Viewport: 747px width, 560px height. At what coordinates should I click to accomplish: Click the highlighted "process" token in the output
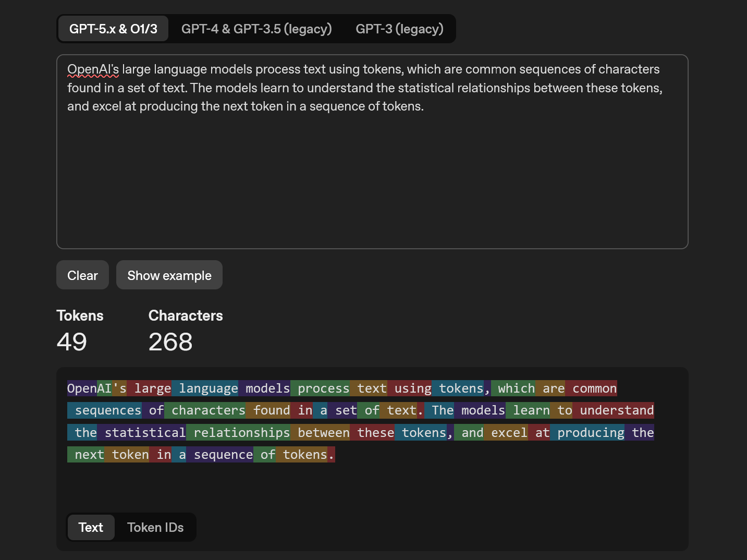point(320,388)
